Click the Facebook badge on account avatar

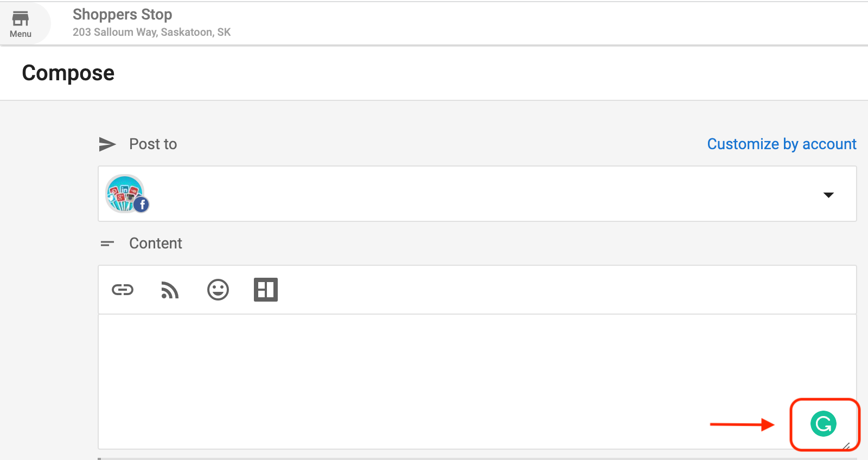142,205
